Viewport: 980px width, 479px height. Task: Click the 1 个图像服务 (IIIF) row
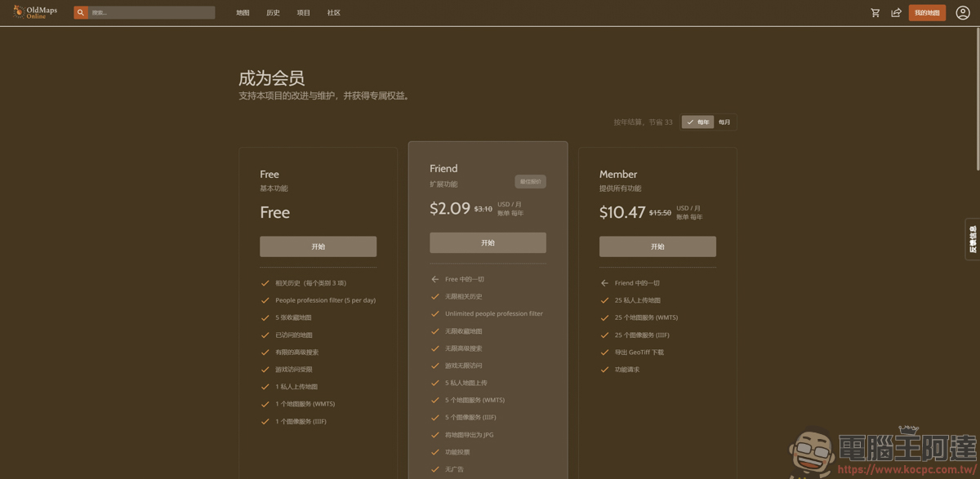[301, 422]
